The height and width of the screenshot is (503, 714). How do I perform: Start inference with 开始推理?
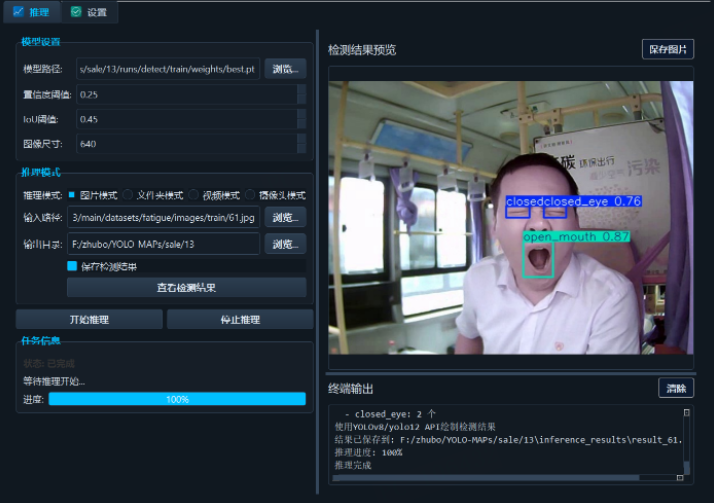pos(89,320)
